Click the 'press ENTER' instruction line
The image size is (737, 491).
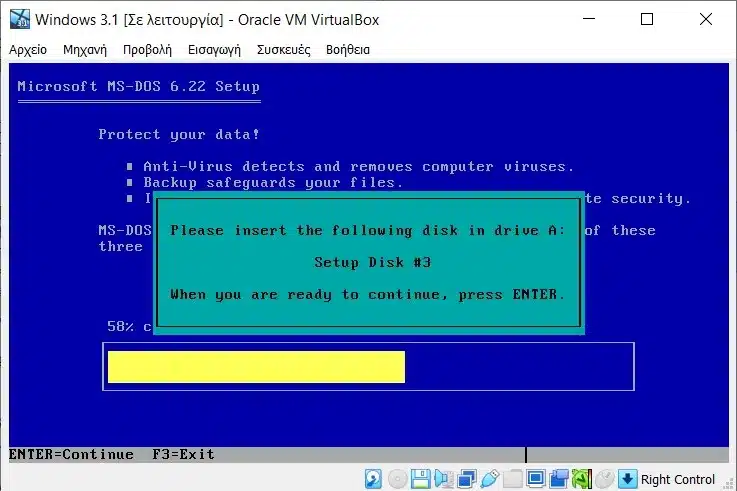(368, 295)
